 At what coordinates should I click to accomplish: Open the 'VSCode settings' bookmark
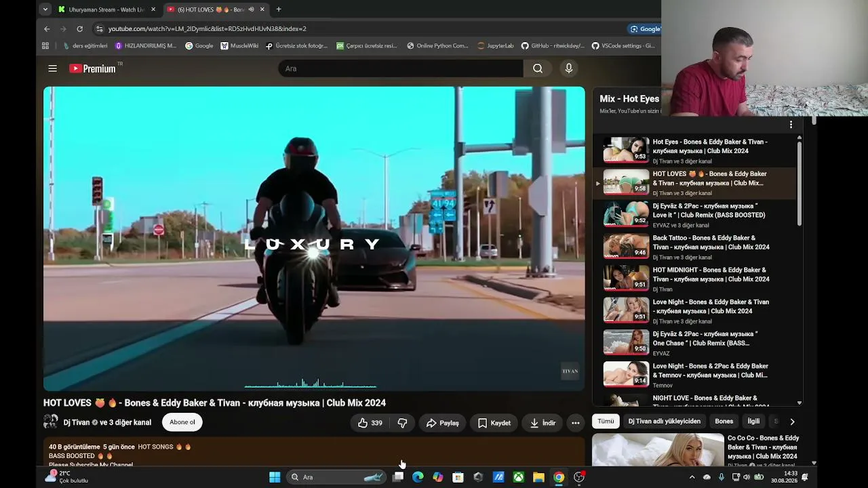point(623,46)
